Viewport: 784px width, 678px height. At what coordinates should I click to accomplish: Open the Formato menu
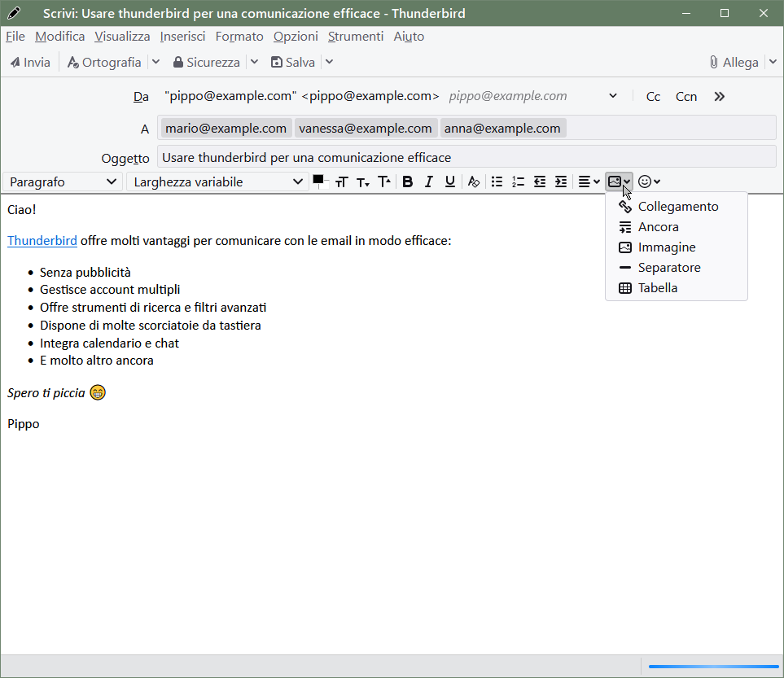(239, 37)
